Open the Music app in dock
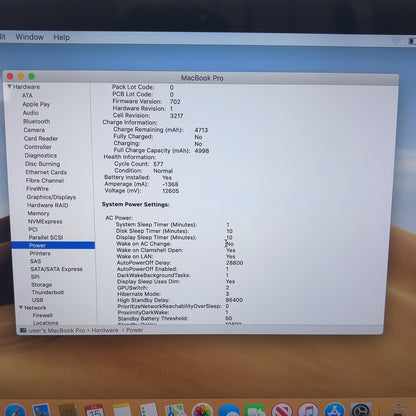 pyautogui.click(x=308, y=410)
